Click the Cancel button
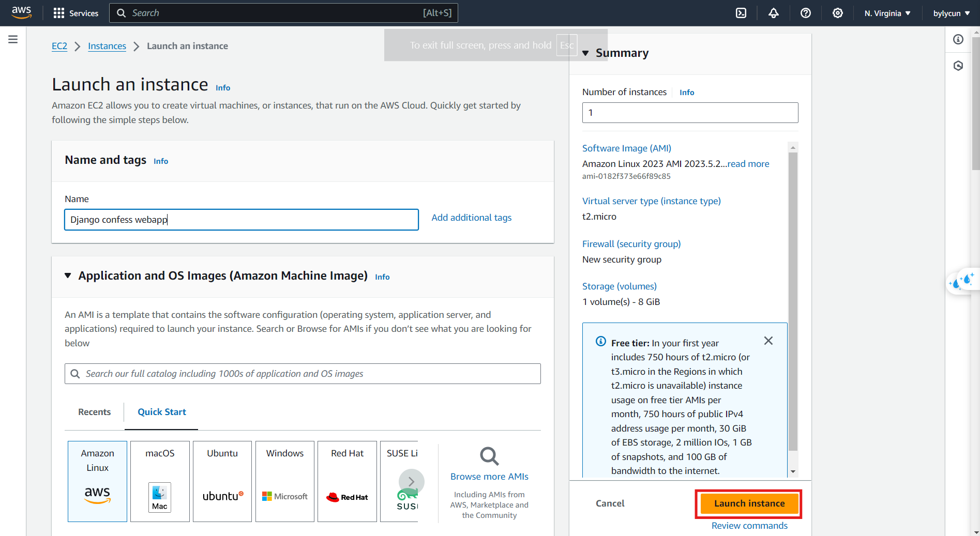The height and width of the screenshot is (536, 980). point(610,503)
